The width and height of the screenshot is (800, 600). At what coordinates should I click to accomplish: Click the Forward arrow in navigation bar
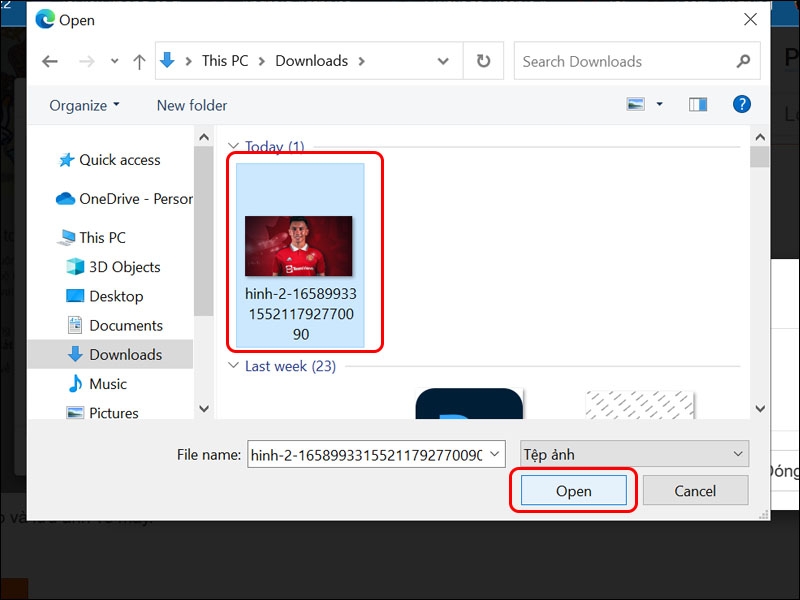point(87,62)
